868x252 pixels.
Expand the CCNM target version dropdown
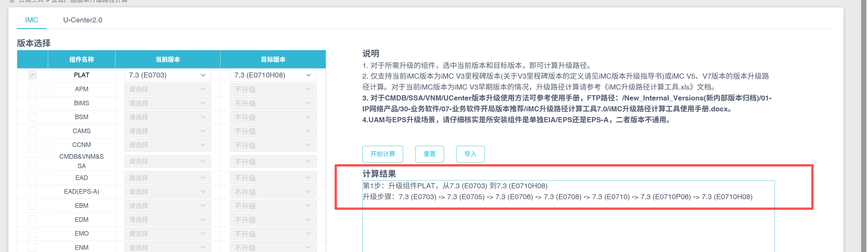[273, 145]
